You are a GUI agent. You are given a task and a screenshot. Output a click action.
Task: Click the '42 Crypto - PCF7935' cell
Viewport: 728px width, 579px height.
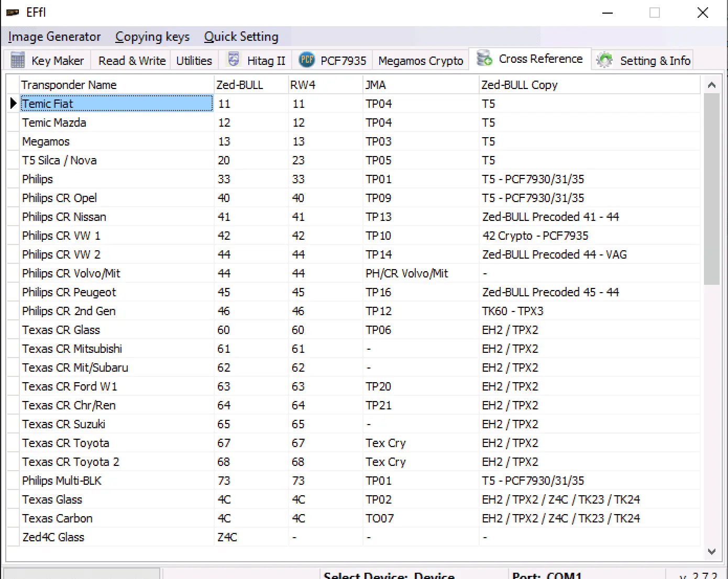click(589, 236)
